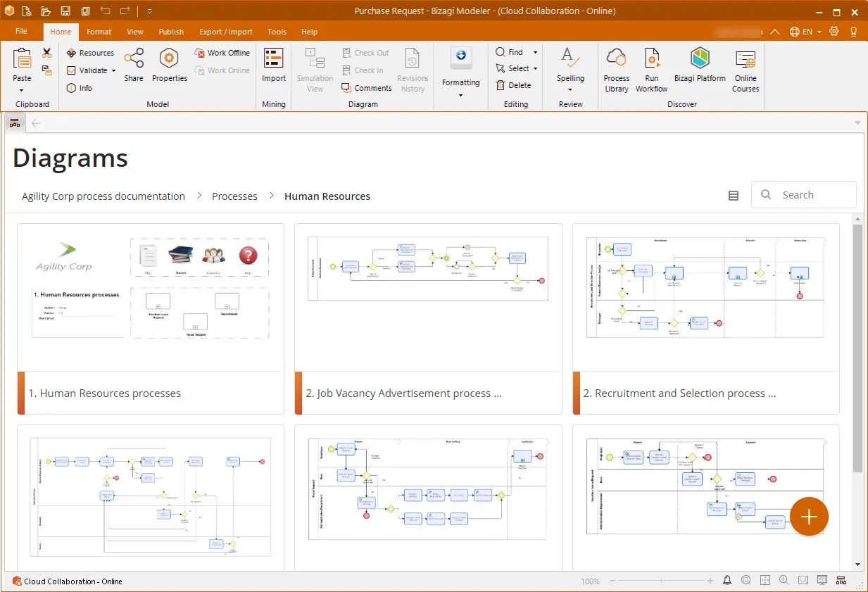Switch to Work Offline mode
Image resolution: width=868 pixels, height=592 pixels.
point(222,53)
